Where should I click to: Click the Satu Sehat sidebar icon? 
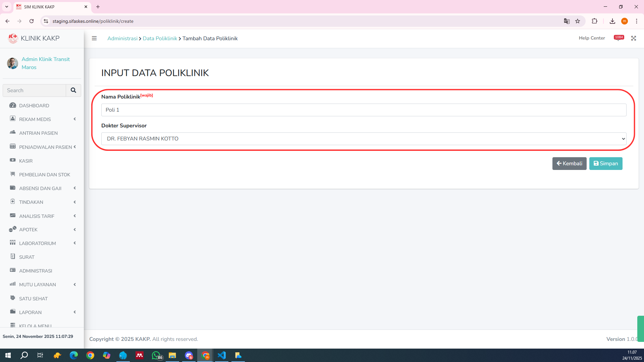[x=13, y=298]
